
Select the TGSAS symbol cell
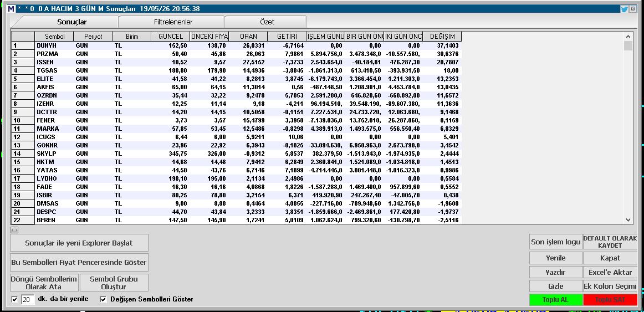tap(54, 70)
